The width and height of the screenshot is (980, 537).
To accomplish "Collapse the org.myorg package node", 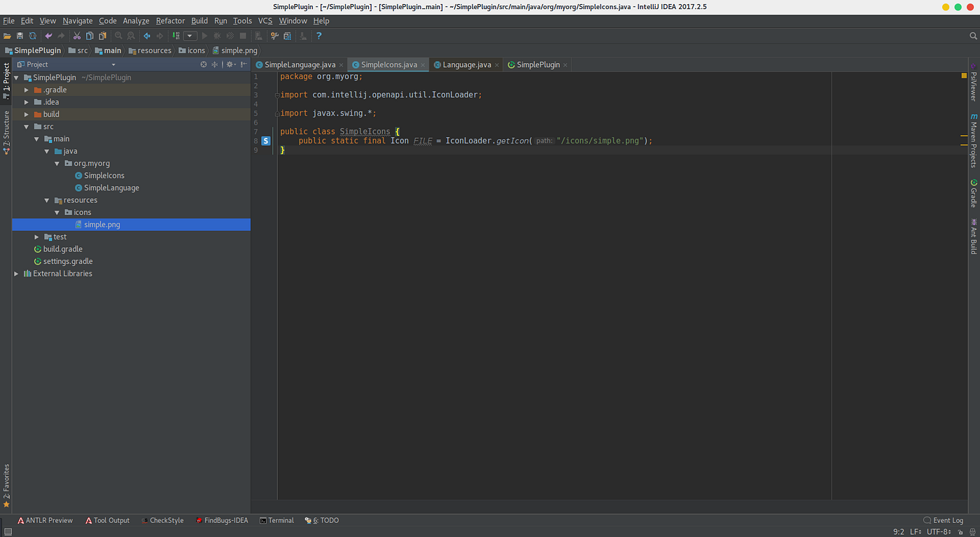I will pos(57,163).
